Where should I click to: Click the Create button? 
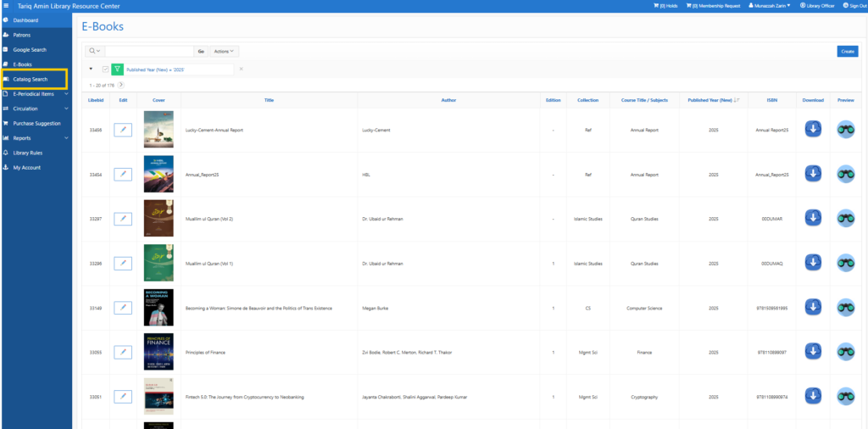tap(847, 52)
